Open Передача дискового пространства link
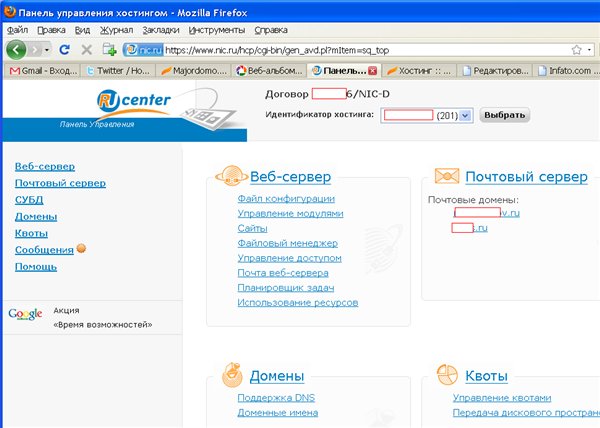Screen dimensions: 600x428 coord(526,413)
